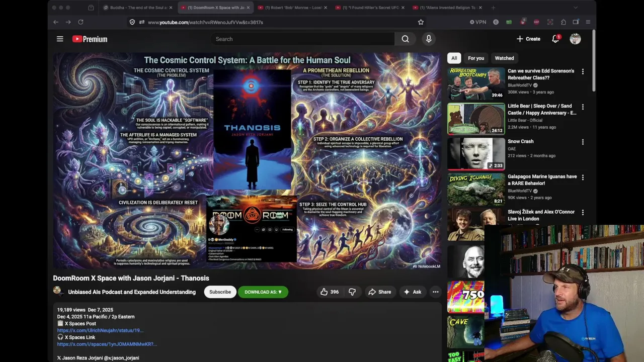Open options for Galapagos Marine Iguanas video
Image resolution: width=644 pixels, height=362 pixels.
pyautogui.click(x=583, y=177)
